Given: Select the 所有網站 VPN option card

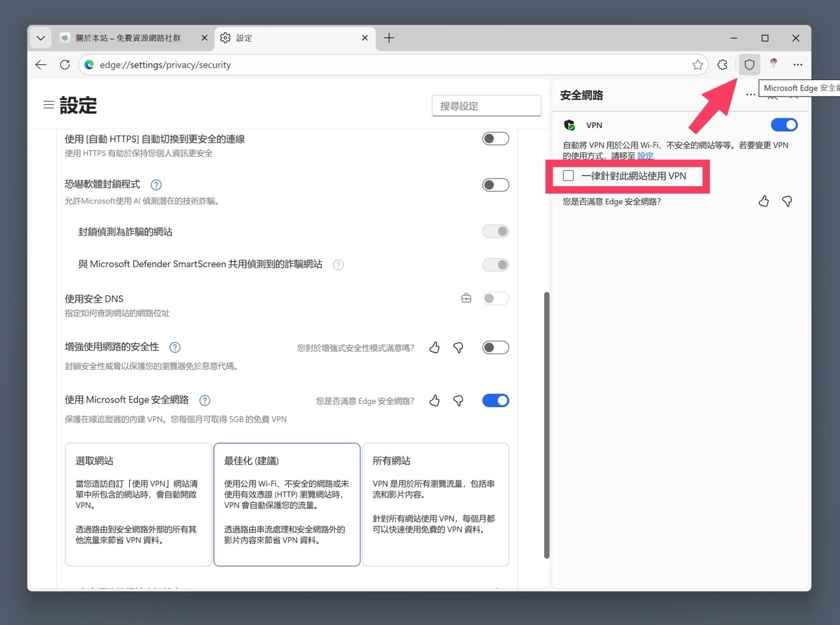Looking at the screenshot, I should coord(435,504).
